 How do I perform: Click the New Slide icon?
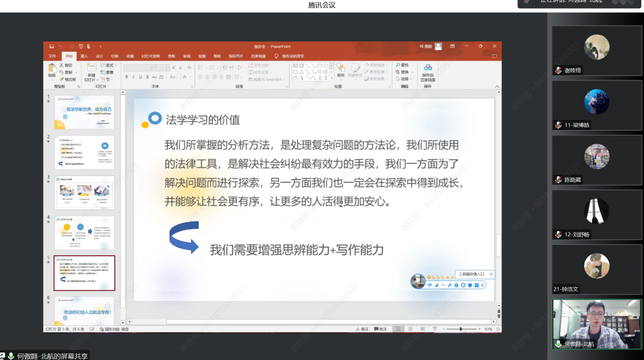91,73
